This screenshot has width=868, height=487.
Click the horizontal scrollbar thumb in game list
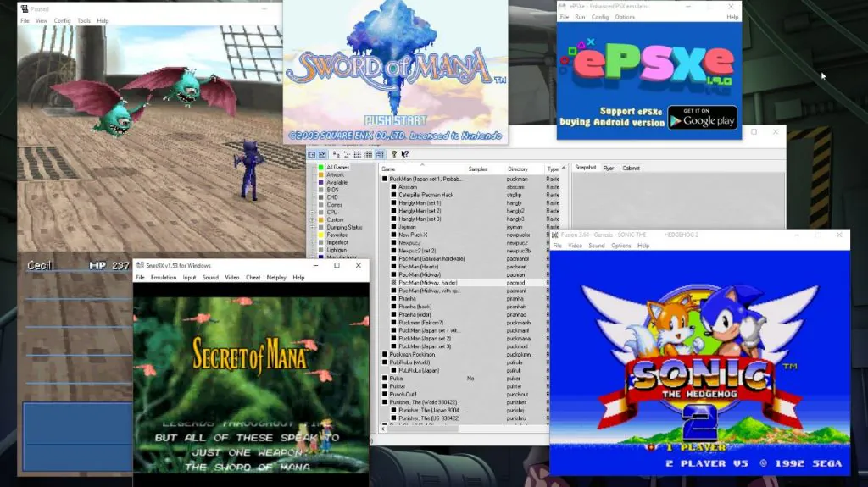click(x=423, y=429)
